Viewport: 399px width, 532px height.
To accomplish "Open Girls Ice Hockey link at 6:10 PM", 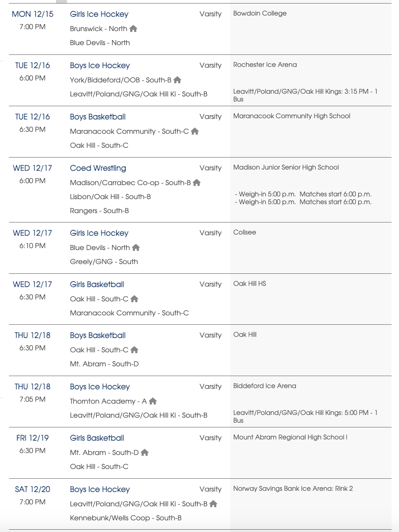I will coord(99,233).
